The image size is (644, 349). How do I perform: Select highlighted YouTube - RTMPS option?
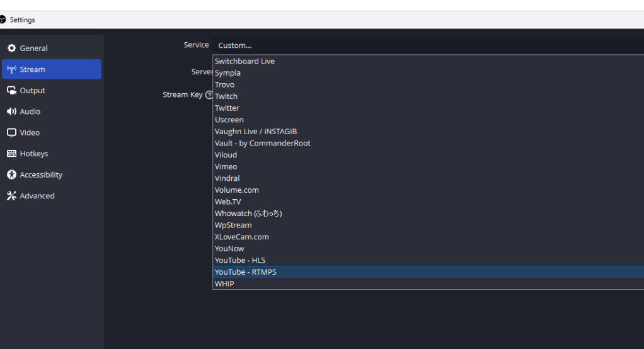pyautogui.click(x=428, y=272)
